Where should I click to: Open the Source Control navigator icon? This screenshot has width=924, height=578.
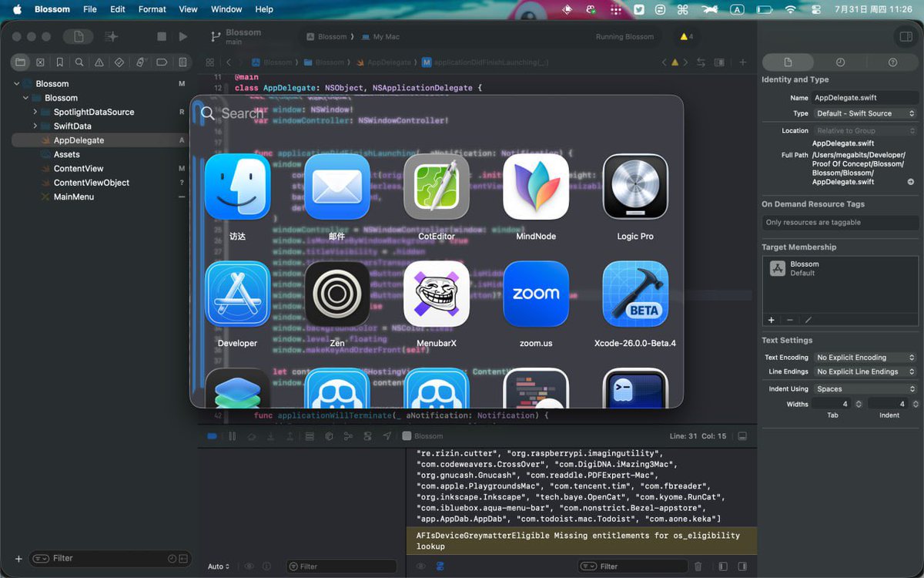[40, 62]
